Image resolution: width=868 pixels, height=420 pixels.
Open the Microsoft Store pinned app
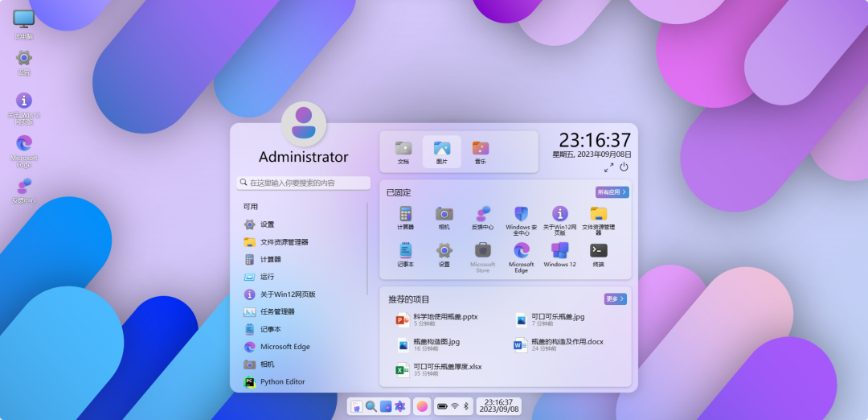pos(483,257)
